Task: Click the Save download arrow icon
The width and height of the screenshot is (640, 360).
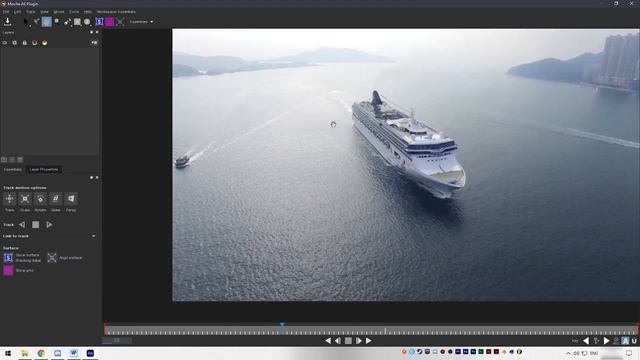Action: 7,22
